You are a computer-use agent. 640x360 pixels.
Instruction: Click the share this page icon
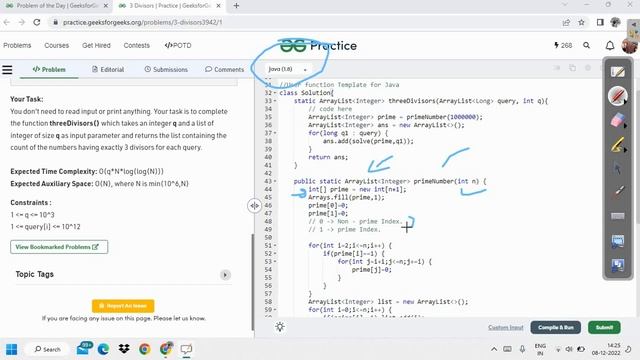click(x=566, y=22)
